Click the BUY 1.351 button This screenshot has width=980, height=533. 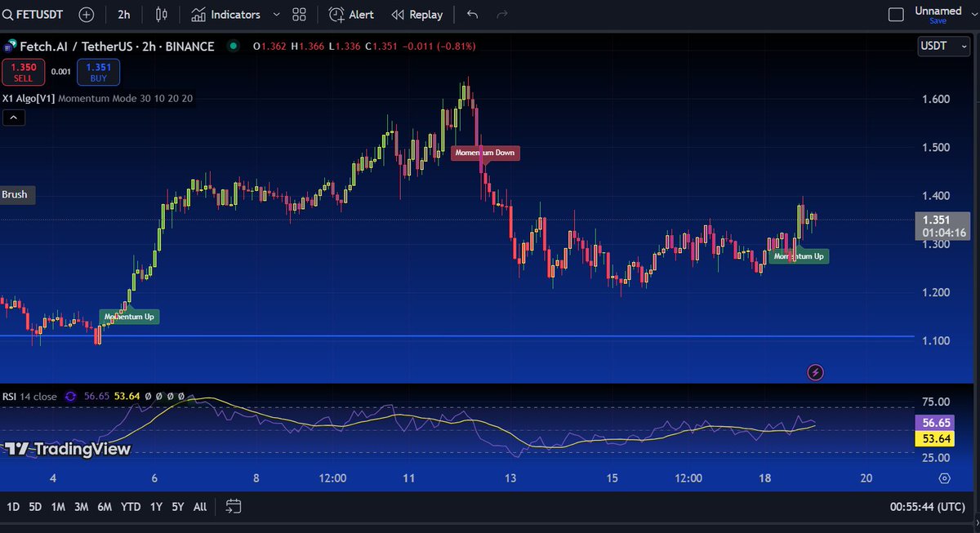tap(98, 72)
